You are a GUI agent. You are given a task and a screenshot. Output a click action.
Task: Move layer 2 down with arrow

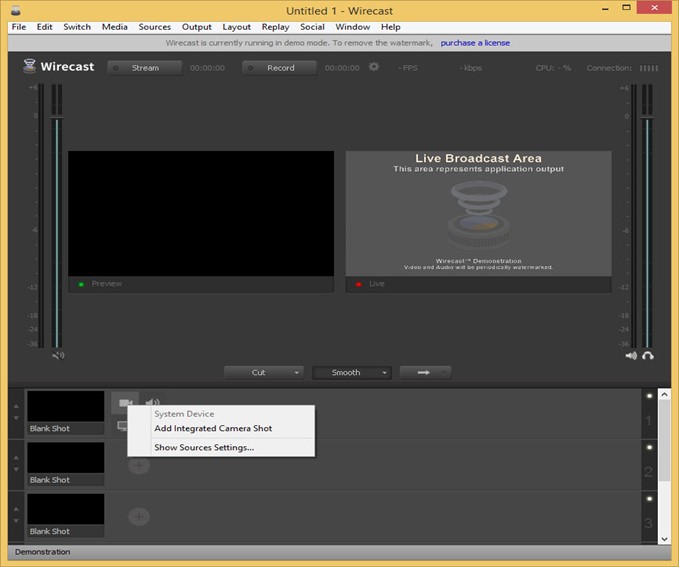pos(16,470)
